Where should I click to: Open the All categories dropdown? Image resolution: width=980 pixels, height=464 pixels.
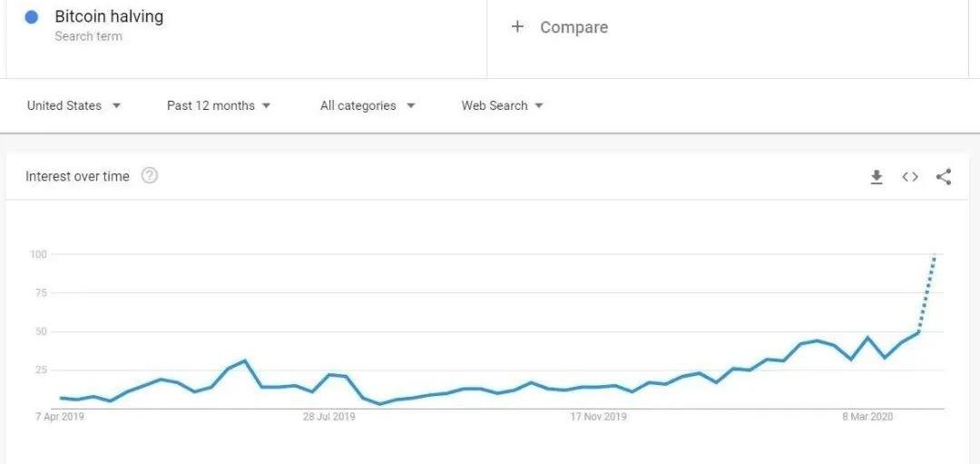tap(367, 105)
